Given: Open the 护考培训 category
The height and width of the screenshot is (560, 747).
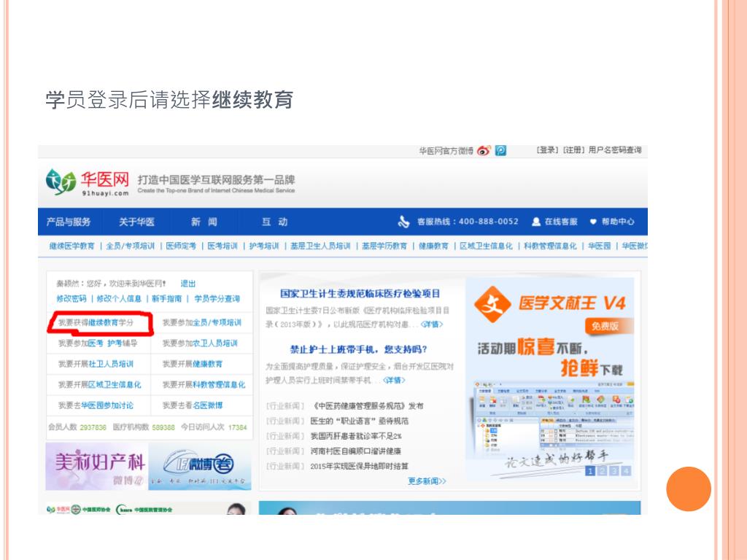Looking at the screenshot, I should 264,246.
